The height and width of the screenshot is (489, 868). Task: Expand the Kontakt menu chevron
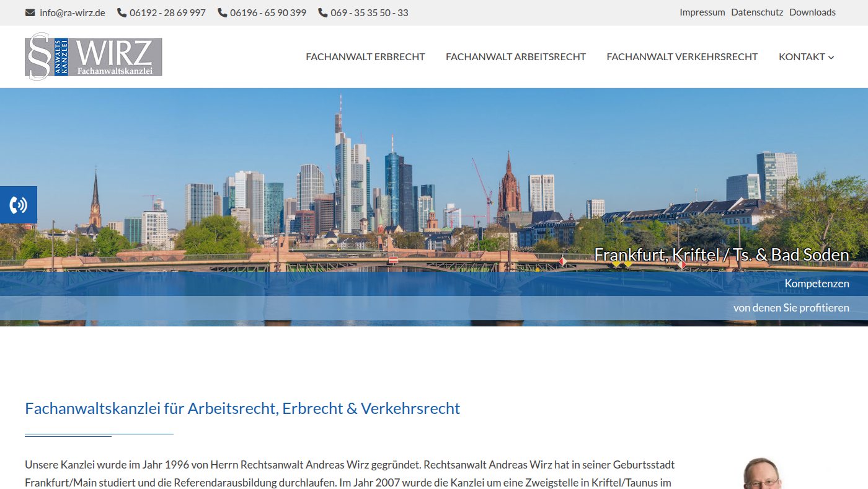(831, 57)
